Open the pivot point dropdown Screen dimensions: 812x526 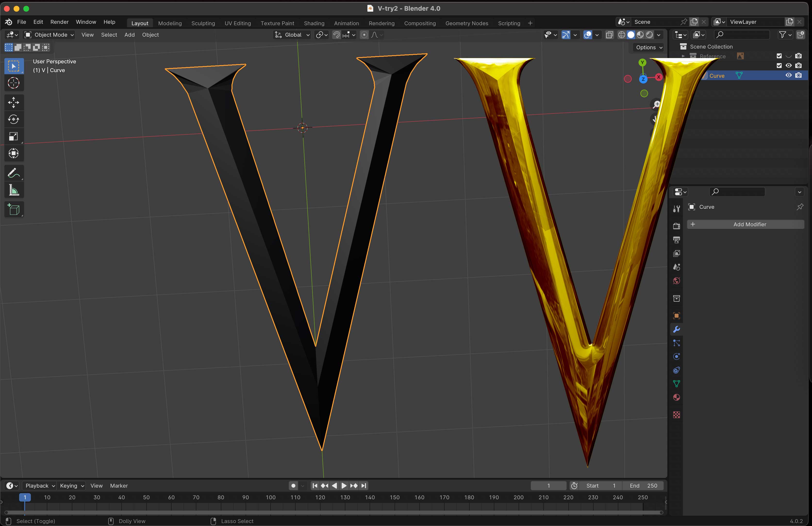point(321,35)
